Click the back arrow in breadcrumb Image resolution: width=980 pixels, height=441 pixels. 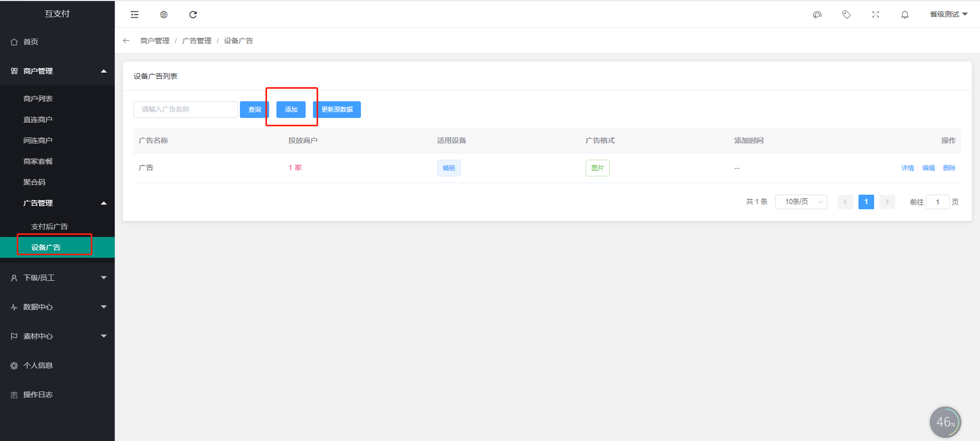coord(126,41)
